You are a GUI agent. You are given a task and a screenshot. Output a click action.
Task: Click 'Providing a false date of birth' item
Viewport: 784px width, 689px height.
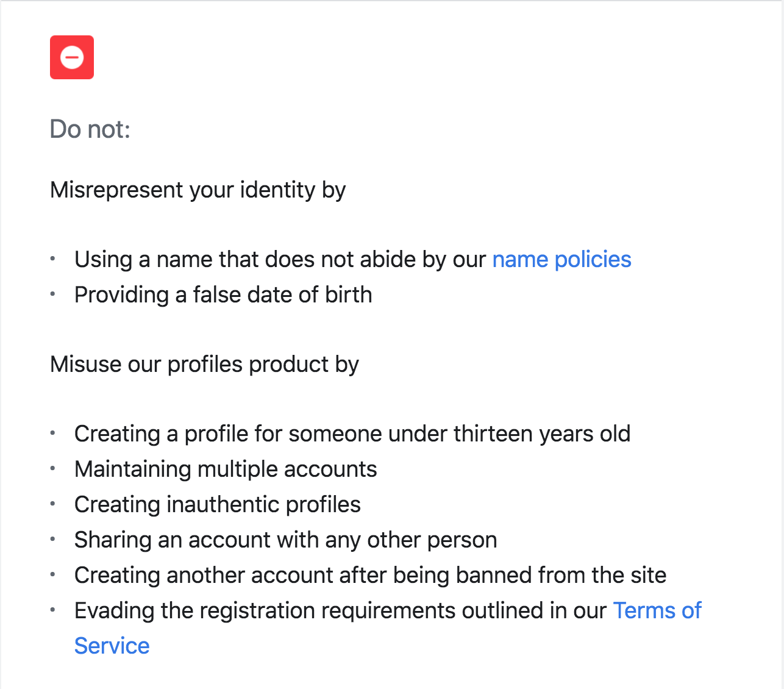tap(223, 295)
